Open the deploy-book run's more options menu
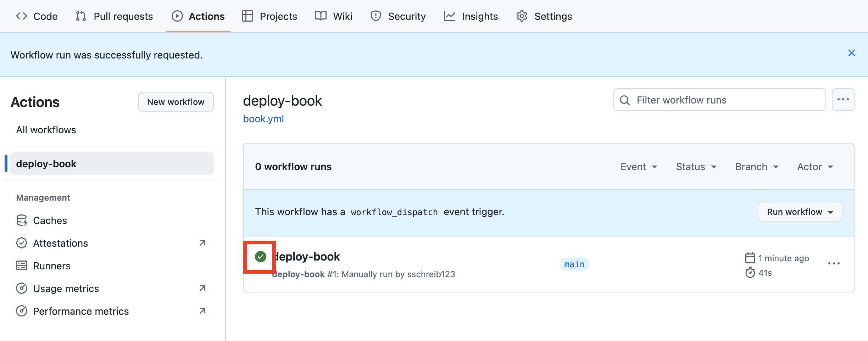The image size is (868, 341). coord(834,264)
